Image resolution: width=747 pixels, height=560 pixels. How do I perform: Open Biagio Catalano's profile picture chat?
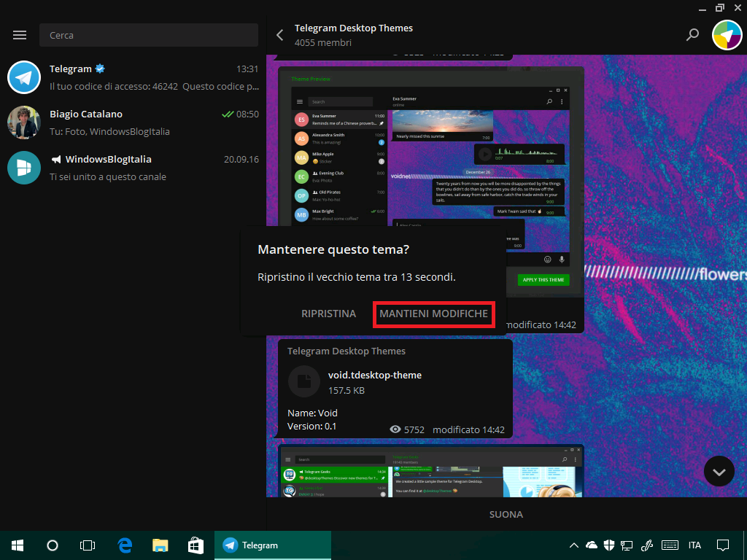24,122
